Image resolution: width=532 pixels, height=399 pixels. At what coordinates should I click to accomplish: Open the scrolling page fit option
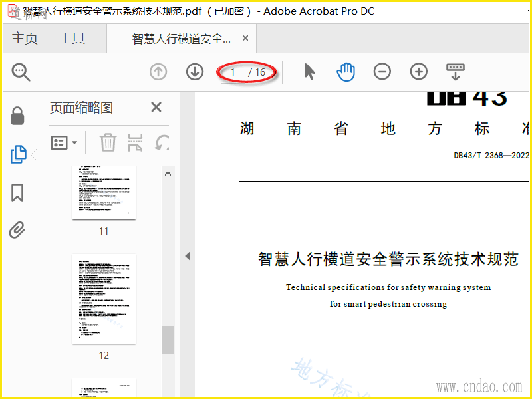click(456, 72)
